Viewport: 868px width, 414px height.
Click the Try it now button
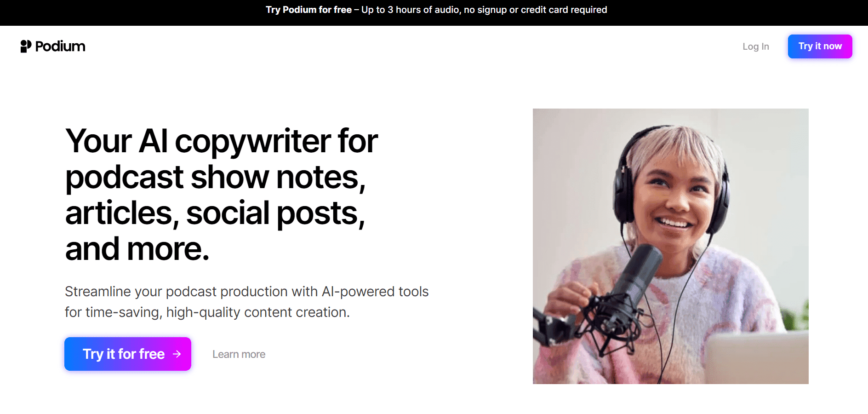(820, 46)
